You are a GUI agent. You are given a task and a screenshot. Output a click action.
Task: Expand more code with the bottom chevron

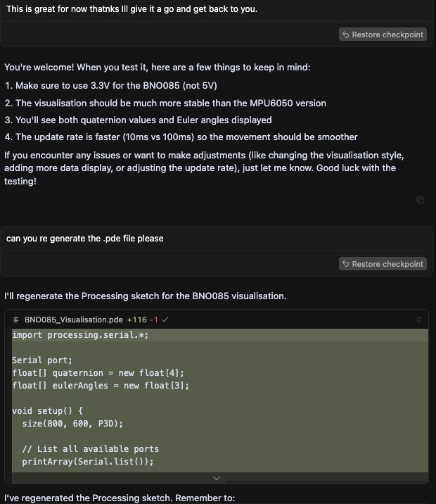pos(217,478)
